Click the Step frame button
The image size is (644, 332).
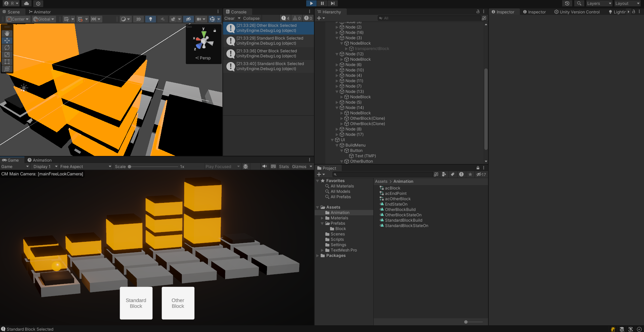(x=333, y=3)
